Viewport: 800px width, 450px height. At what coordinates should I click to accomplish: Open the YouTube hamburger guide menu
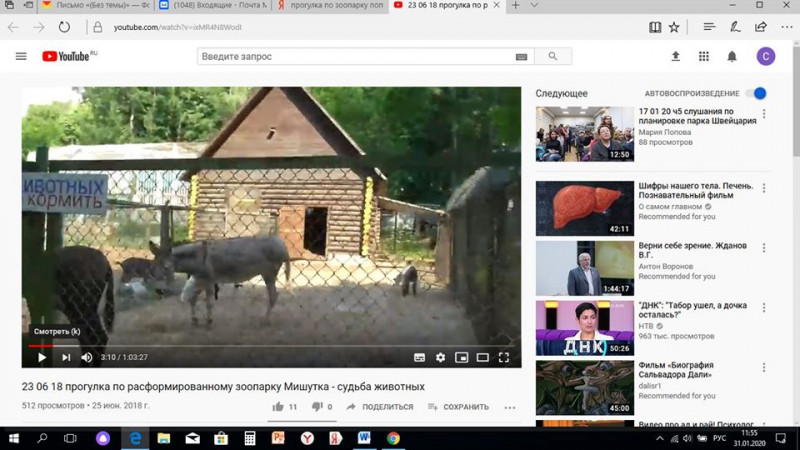[x=21, y=56]
